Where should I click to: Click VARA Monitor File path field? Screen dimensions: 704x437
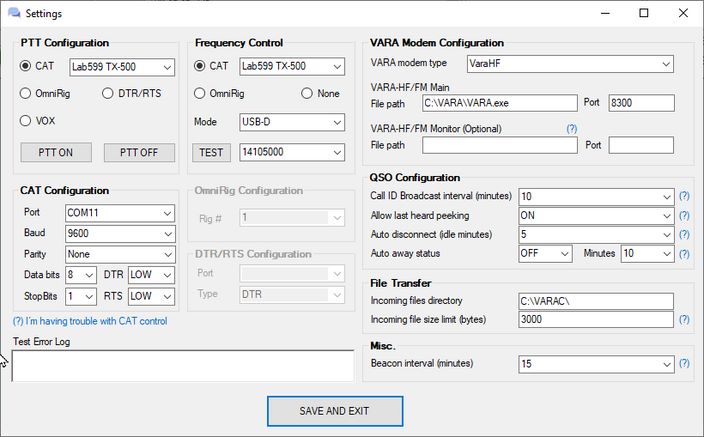(x=500, y=145)
